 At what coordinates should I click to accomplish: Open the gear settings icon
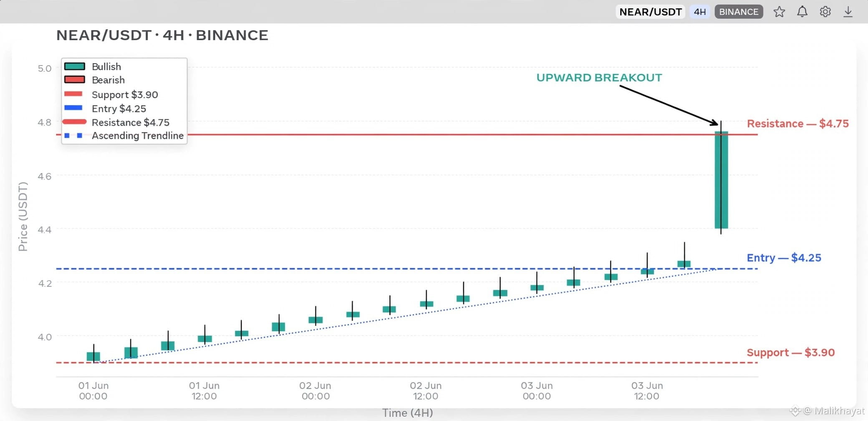825,12
